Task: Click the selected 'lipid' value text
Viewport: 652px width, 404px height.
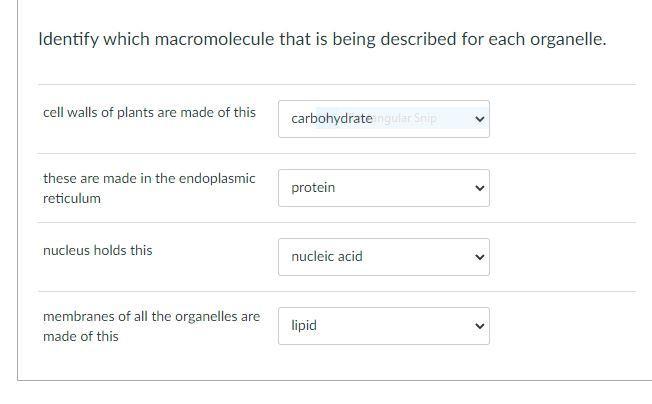Action: (304, 326)
